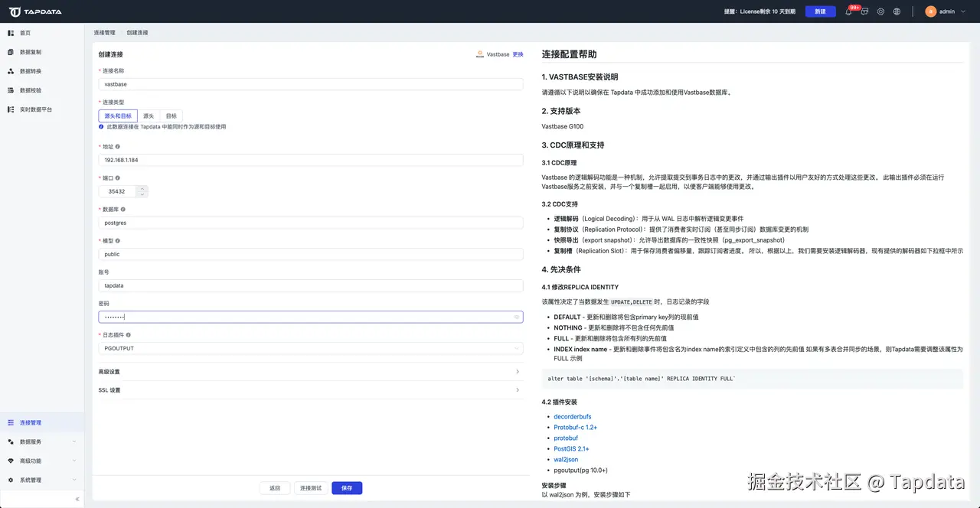Image resolution: width=980 pixels, height=508 pixels.
Task: Click the 首页 home icon in sidebar
Action: tap(11, 33)
